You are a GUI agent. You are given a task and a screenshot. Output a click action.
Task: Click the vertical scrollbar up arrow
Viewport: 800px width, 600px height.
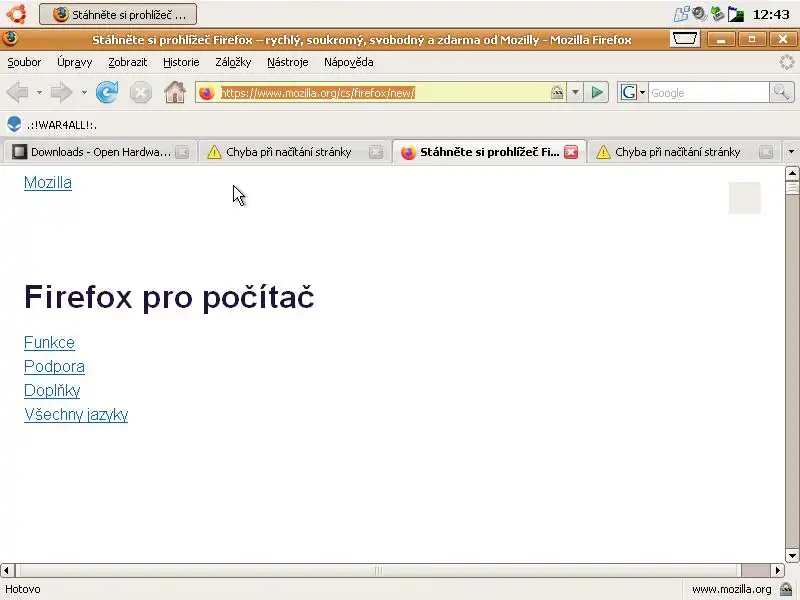point(792,173)
